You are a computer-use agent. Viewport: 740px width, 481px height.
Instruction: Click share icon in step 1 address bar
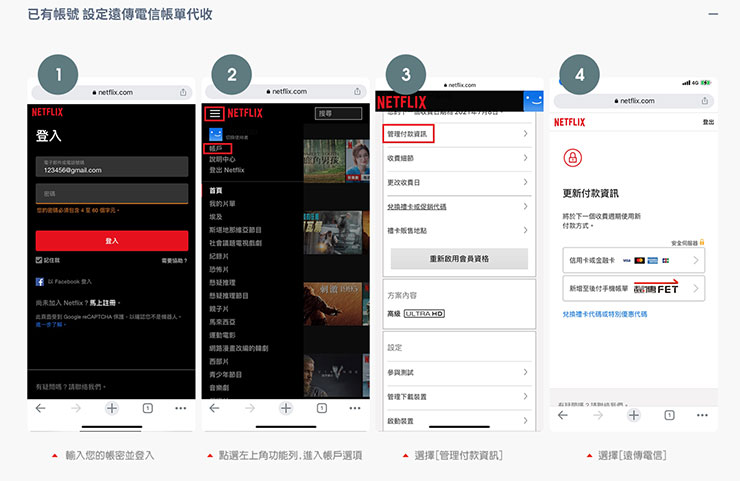coord(183,93)
